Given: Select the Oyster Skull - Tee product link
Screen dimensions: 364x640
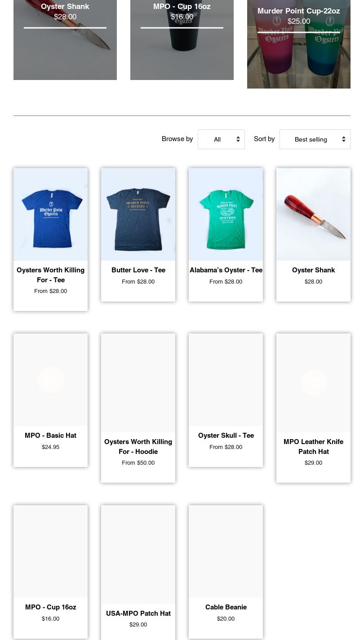Looking at the screenshot, I should tap(226, 436).
